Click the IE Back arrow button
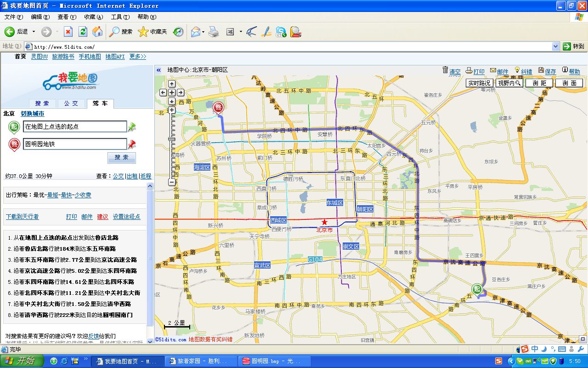The height and width of the screenshot is (368, 588). (x=10, y=32)
